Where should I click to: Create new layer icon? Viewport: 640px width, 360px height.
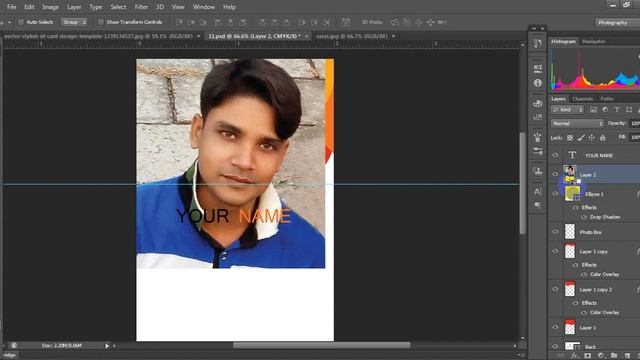[627, 356]
